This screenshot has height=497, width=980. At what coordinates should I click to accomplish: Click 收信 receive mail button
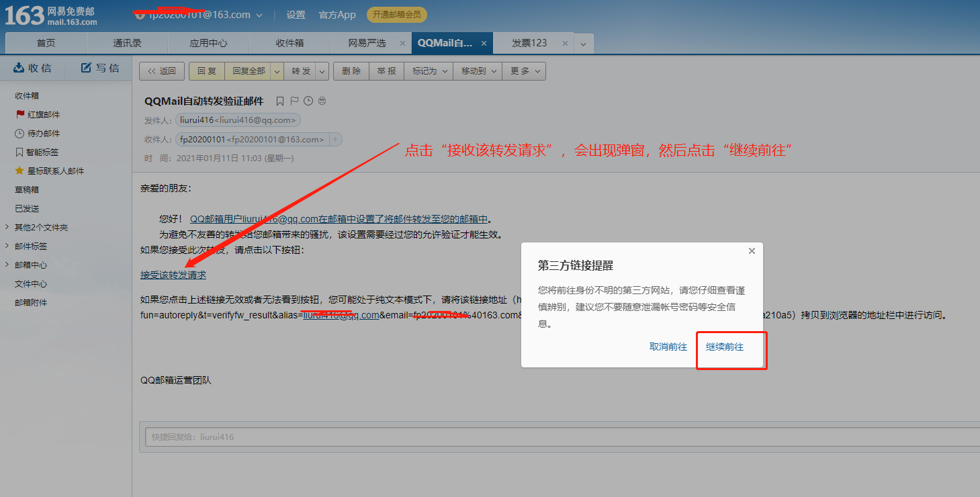point(32,68)
